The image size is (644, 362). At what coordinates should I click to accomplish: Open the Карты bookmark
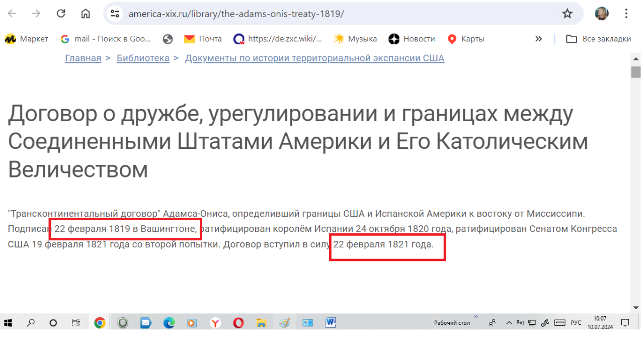pos(466,39)
